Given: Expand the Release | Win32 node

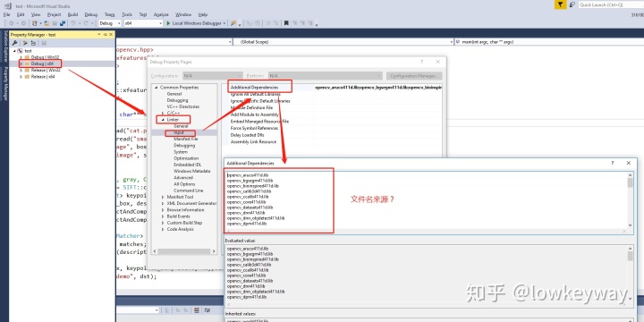Looking at the screenshot, I should click(21, 71).
